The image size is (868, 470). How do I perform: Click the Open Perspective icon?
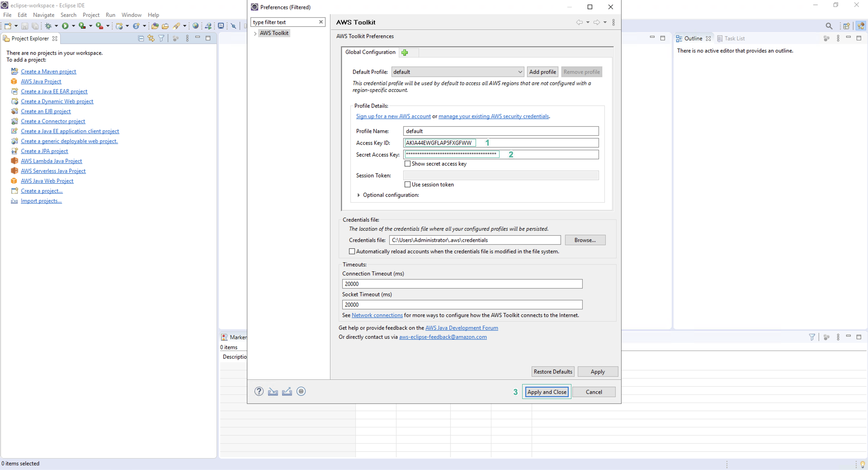(847, 26)
